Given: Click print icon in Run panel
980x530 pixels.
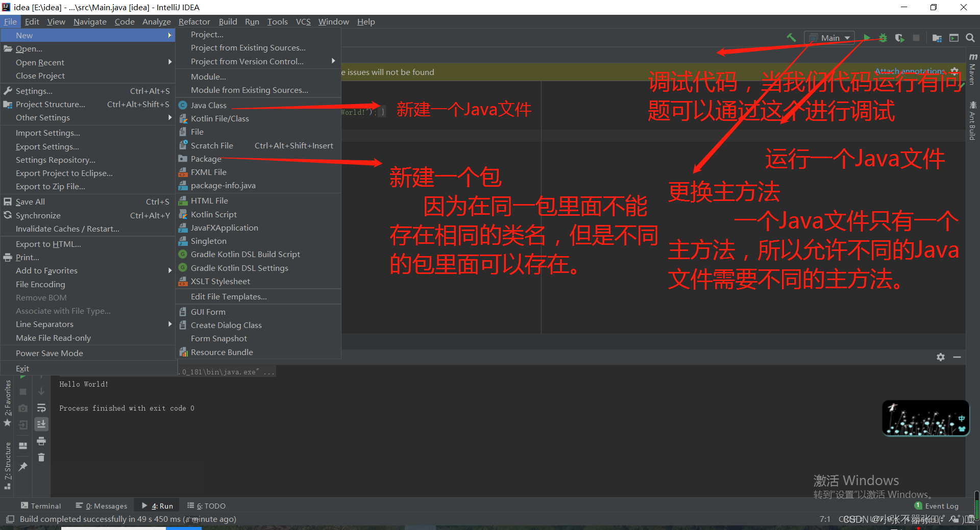Looking at the screenshot, I should click(41, 441).
